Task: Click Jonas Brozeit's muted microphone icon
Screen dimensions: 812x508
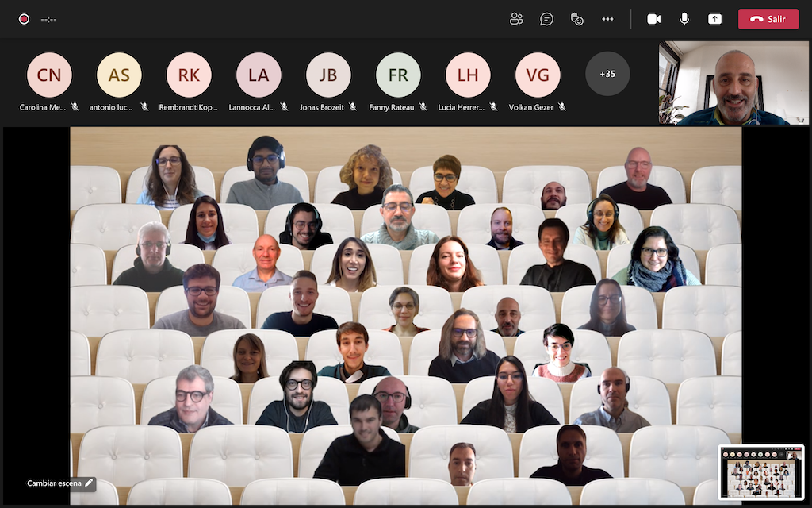Action: click(353, 107)
